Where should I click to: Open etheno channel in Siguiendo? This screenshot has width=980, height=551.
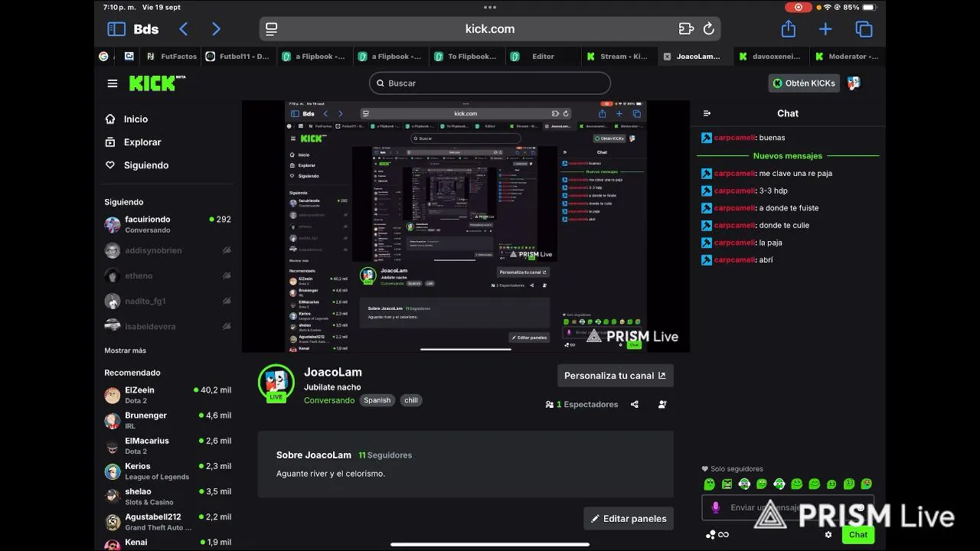tap(168, 275)
